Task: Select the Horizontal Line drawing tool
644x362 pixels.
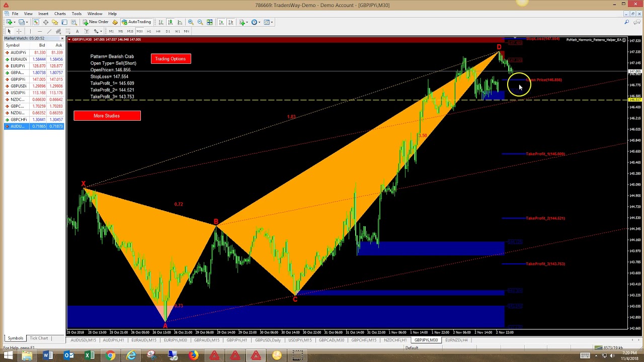Action: [x=40, y=31]
